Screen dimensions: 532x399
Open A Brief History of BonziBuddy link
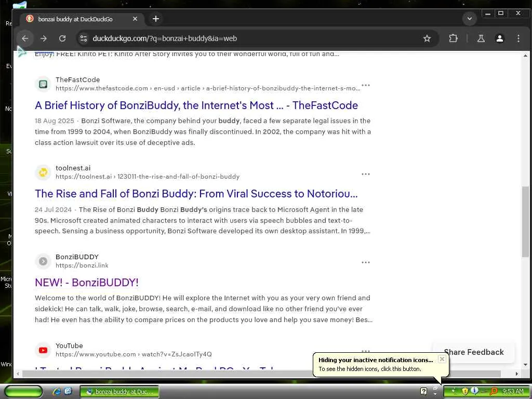(x=196, y=105)
